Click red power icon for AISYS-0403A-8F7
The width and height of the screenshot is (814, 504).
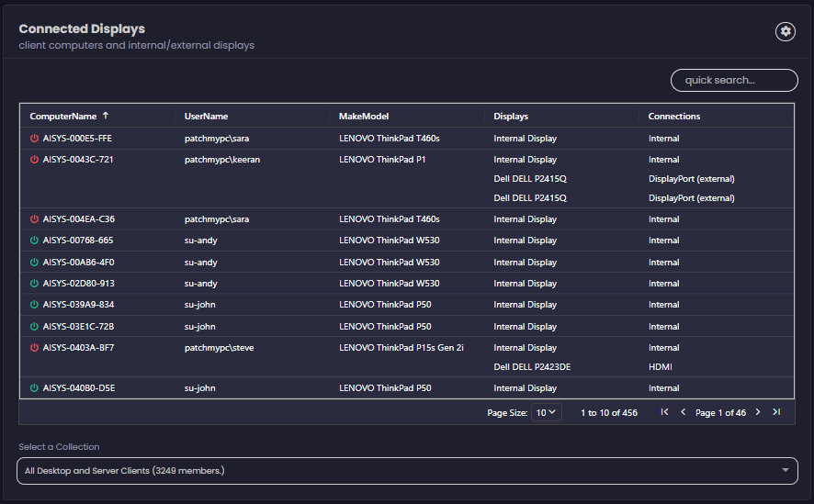35,348
